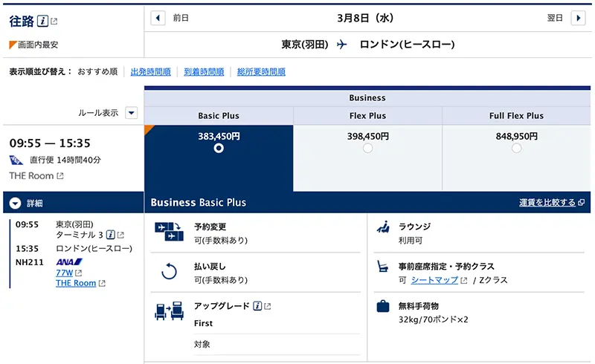The image size is (595, 364).
Task: Open the 77W aircraft link
Action: tap(64, 273)
